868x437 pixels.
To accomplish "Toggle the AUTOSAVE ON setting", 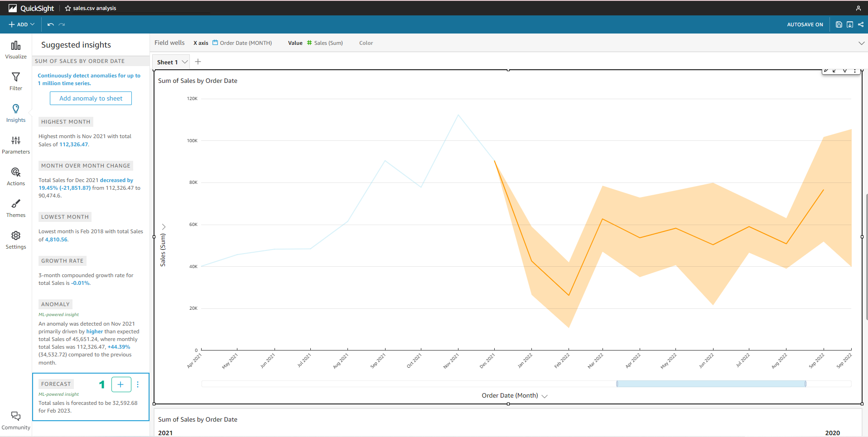I will [x=805, y=24].
